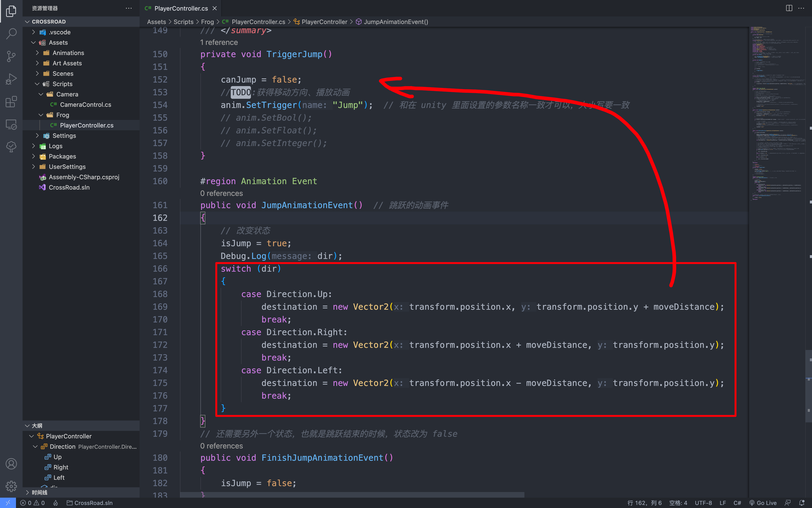
Task: Collapse the Frog folder
Action: [81, 115]
